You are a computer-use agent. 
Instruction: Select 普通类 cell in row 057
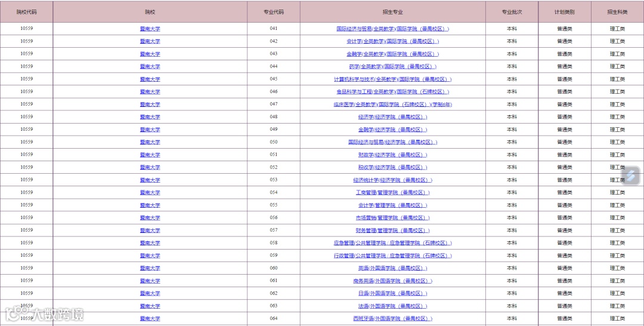(565, 230)
